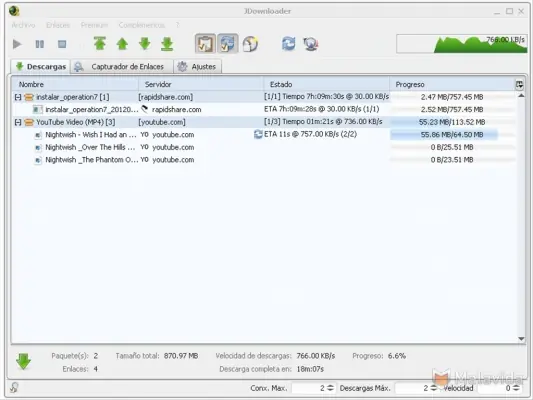Switch to the Descargas tab
This screenshot has width=533, height=400.
tap(40, 67)
